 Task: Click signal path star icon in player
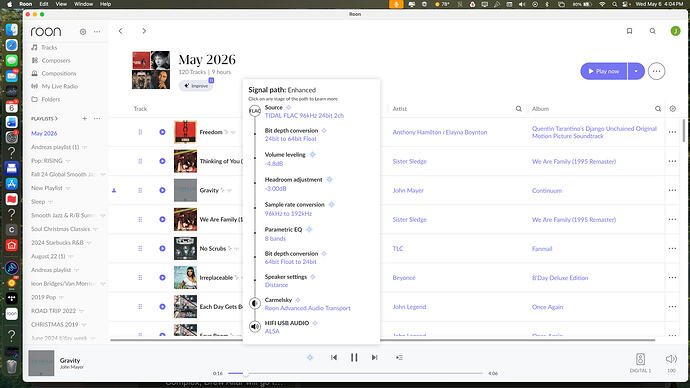click(x=310, y=357)
